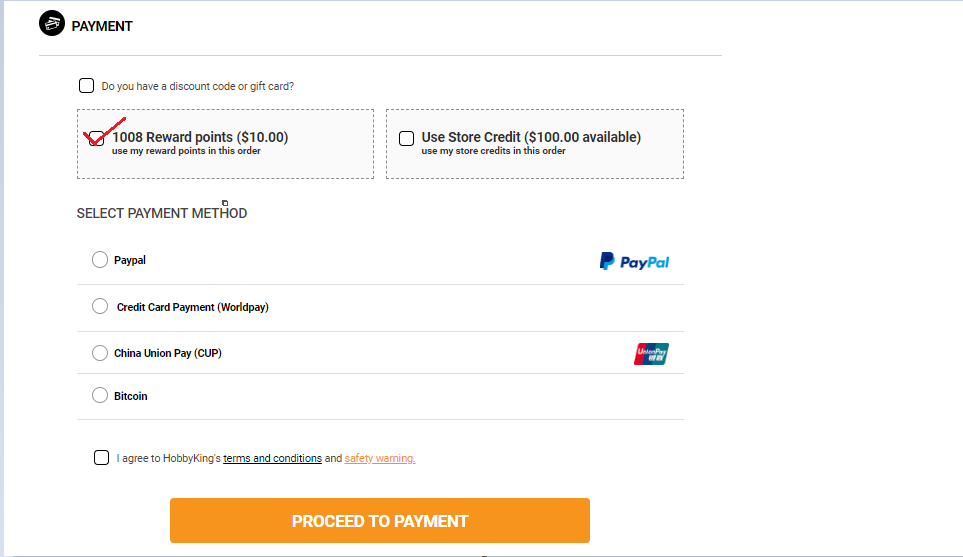Click the PROCEED TO PAYMENT button
Screen dimensions: 963x557
380,520
